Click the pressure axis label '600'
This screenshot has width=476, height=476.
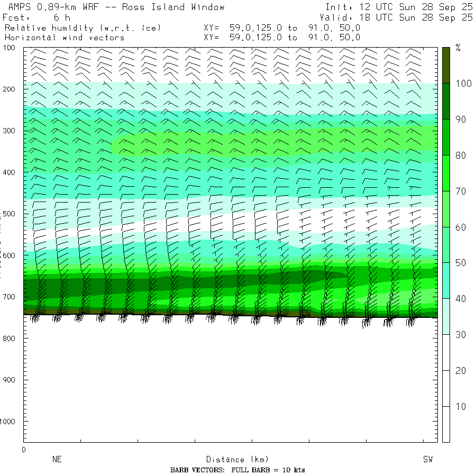(9, 255)
